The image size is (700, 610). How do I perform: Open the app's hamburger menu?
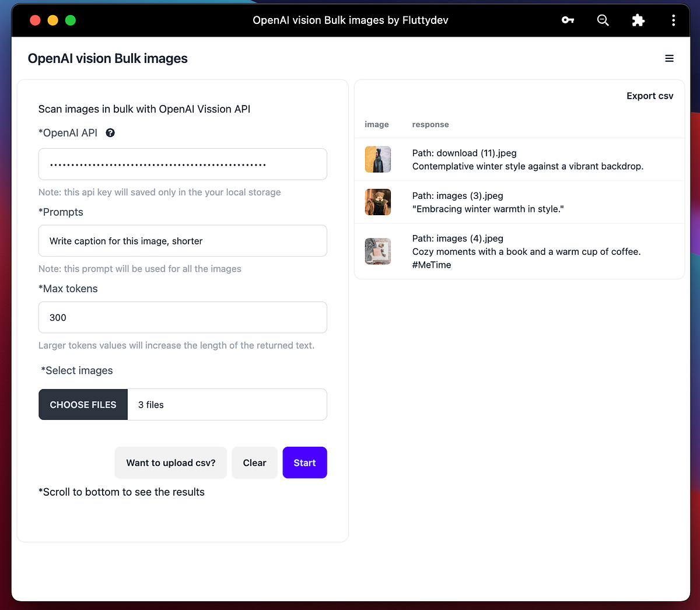coord(669,58)
